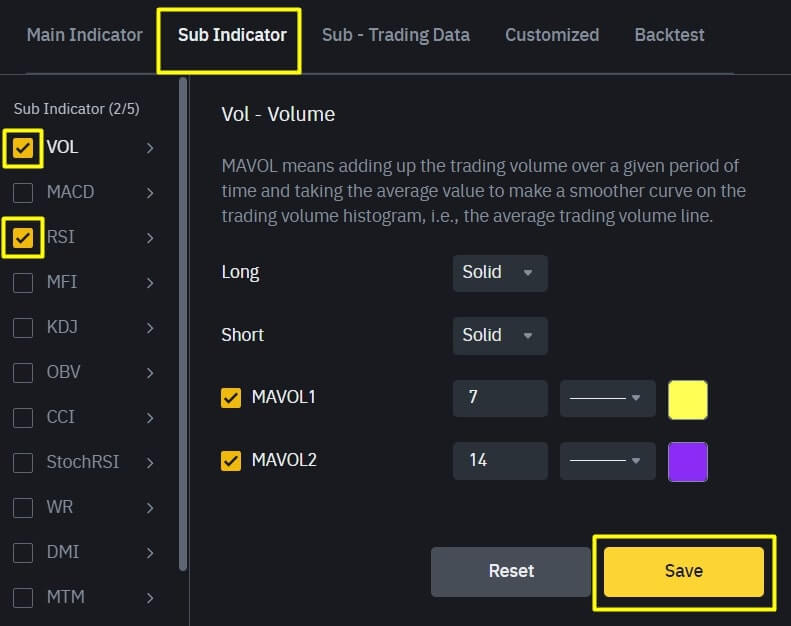The image size is (791, 626).
Task: Open MAVOL2 line style dropdown
Action: click(x=607, y=461)
